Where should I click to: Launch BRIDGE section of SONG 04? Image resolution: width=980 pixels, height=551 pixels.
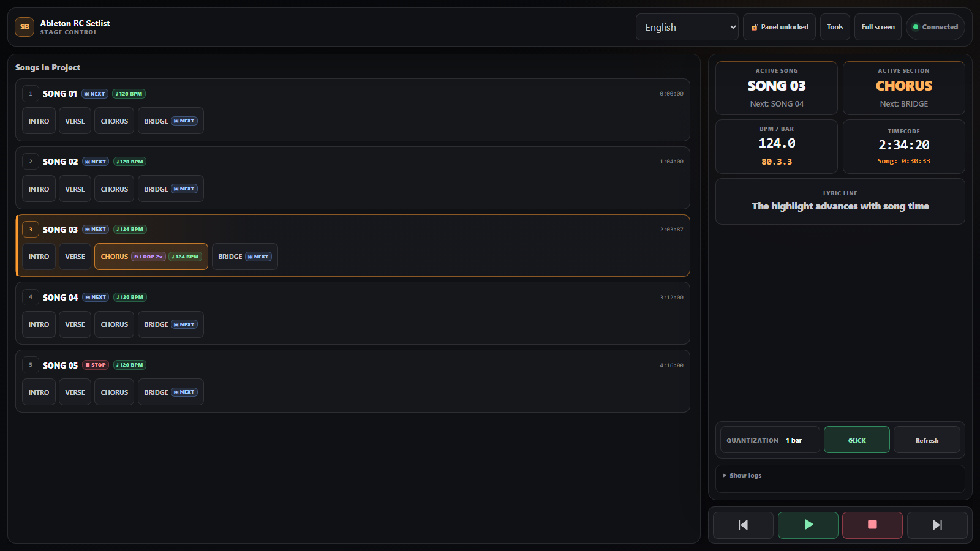click(x=170, y=324)
